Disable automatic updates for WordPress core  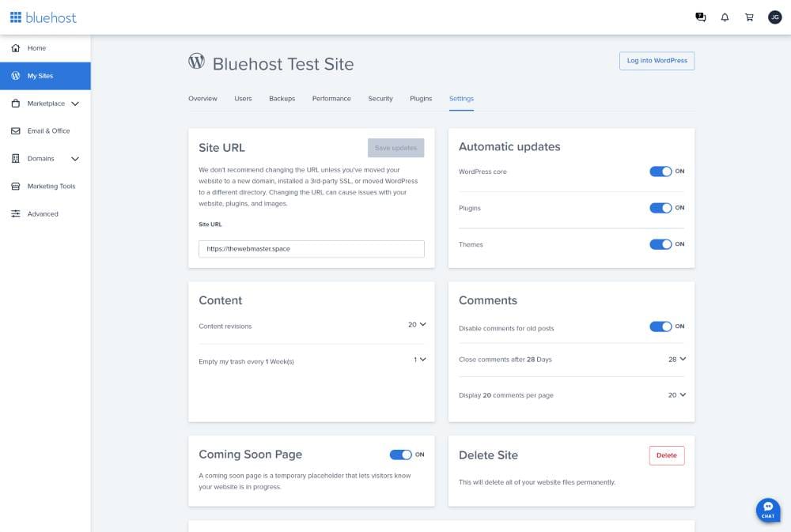click(662, 171)
